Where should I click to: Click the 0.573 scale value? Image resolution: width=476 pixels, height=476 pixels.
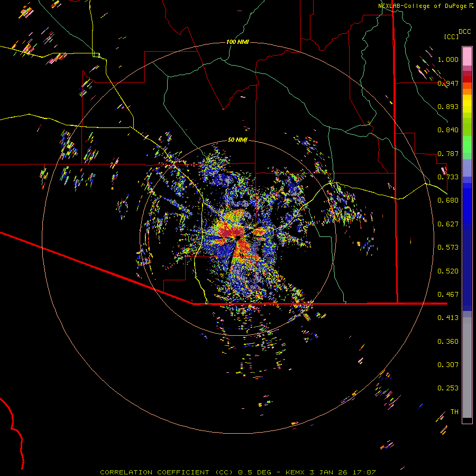tap(448, 248)
